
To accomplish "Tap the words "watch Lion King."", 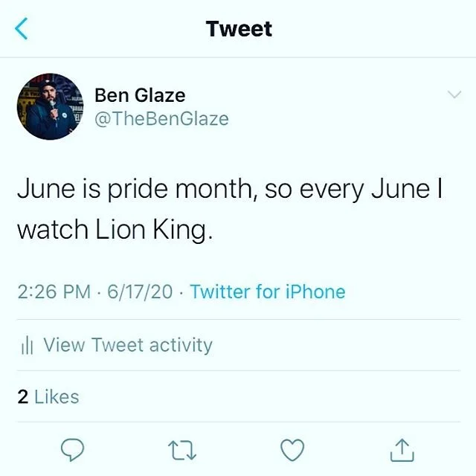I will coord(115,230).
